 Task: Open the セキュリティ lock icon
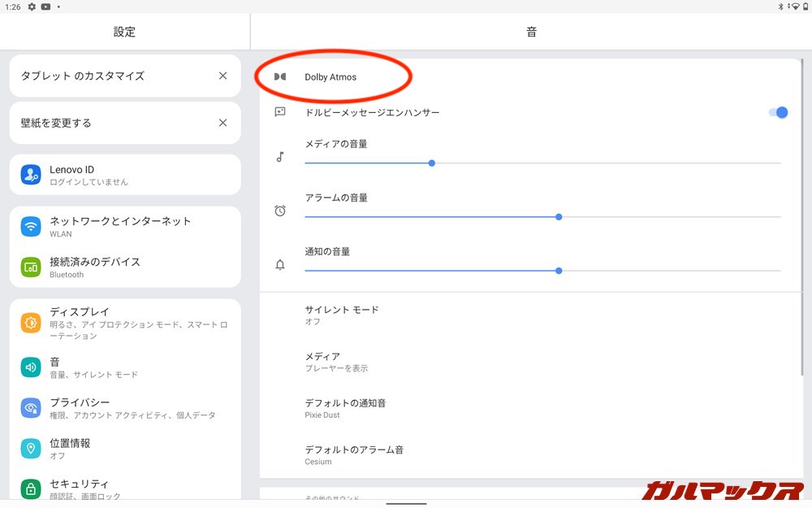click(31, 489)
